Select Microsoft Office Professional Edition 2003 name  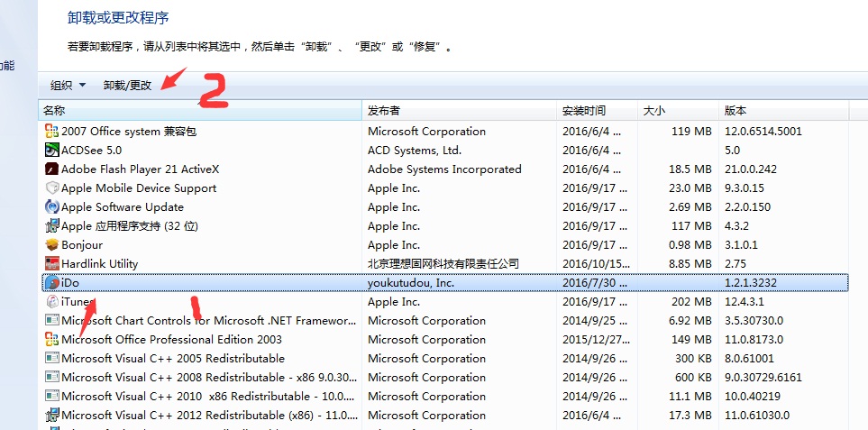(171, 339)
